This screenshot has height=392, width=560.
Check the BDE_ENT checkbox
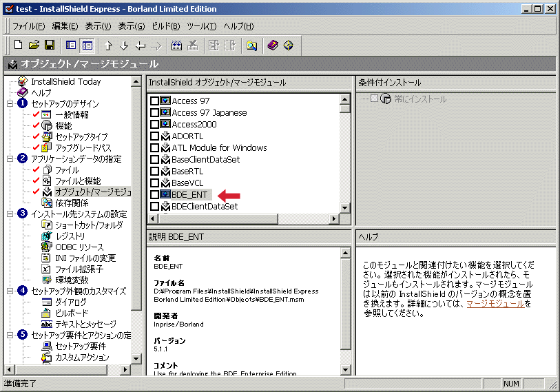(154, 195)
